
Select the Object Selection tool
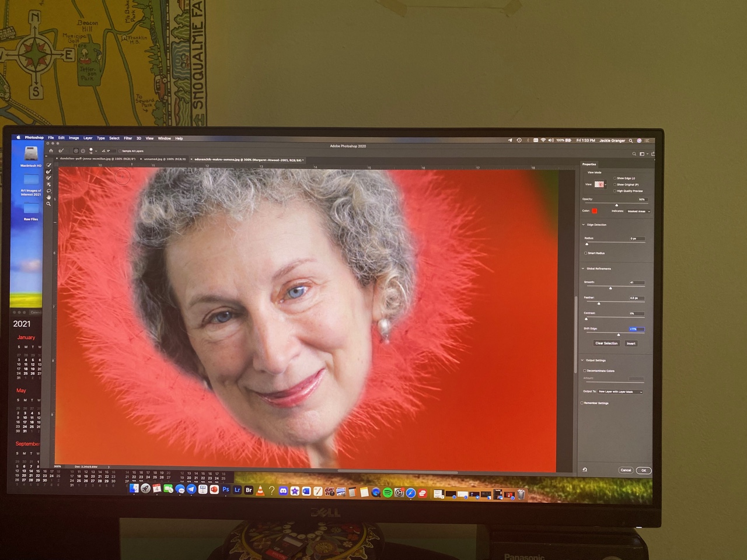48,184
